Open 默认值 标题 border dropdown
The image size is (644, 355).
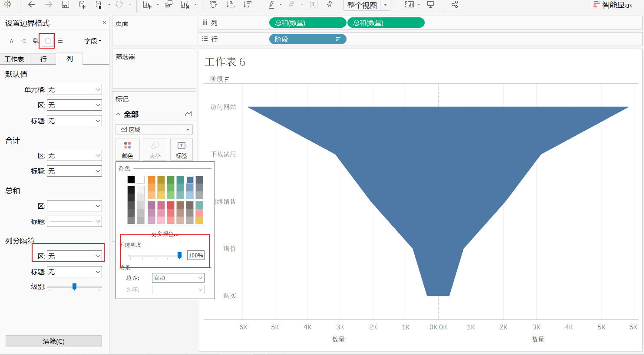74,121
